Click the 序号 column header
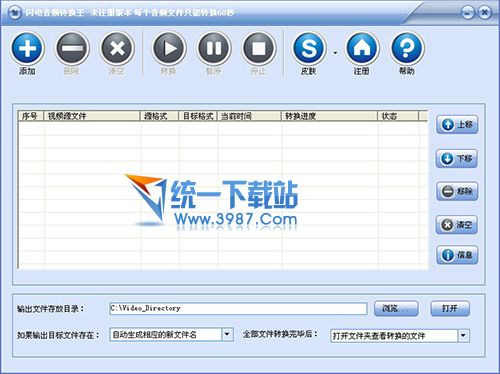 pyautogui.click(x=31, y=116)
